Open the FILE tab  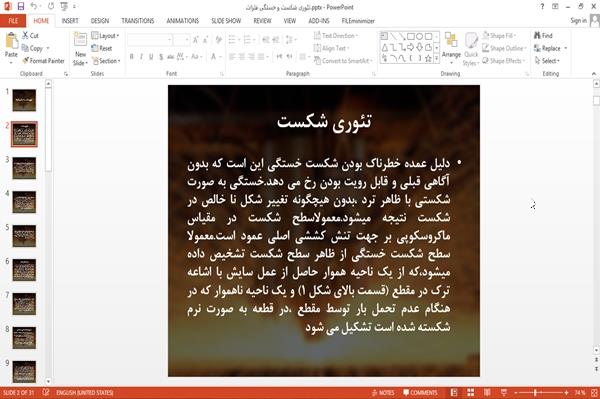[x=13, y=21]
